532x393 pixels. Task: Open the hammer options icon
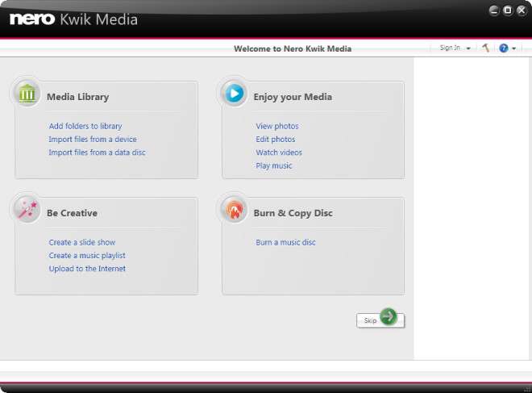[x=485, y=48]
